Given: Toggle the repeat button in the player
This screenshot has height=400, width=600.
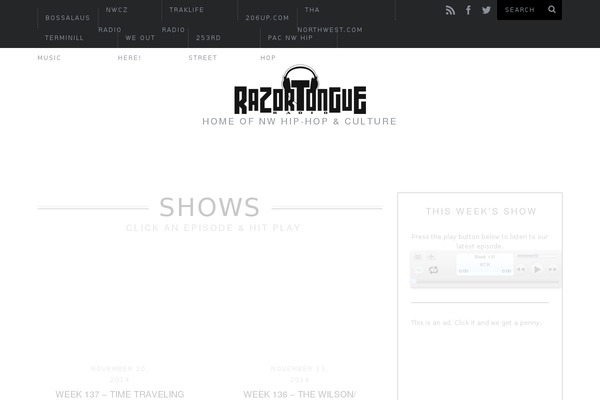Looking at the screenshot, I should (434, 270).
